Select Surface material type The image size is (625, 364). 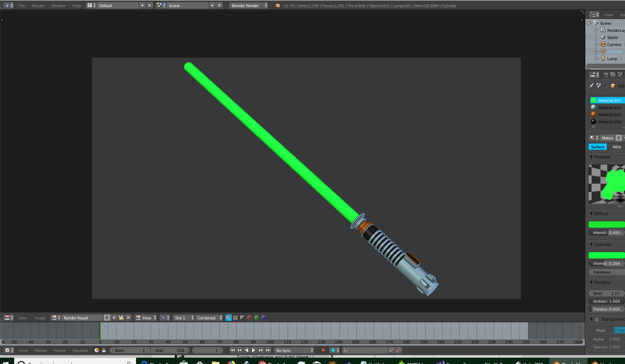tap(598, 147)
